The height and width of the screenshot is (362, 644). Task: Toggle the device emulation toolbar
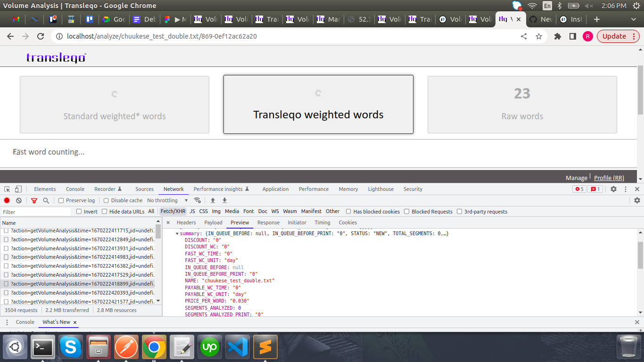pyautogui.click(x=17, y=189)
